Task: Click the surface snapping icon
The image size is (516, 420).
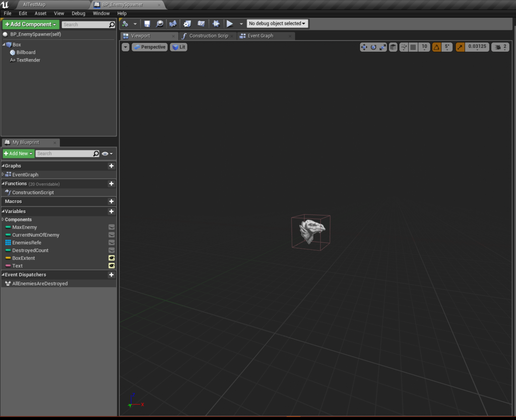Action: pos(404,47)
